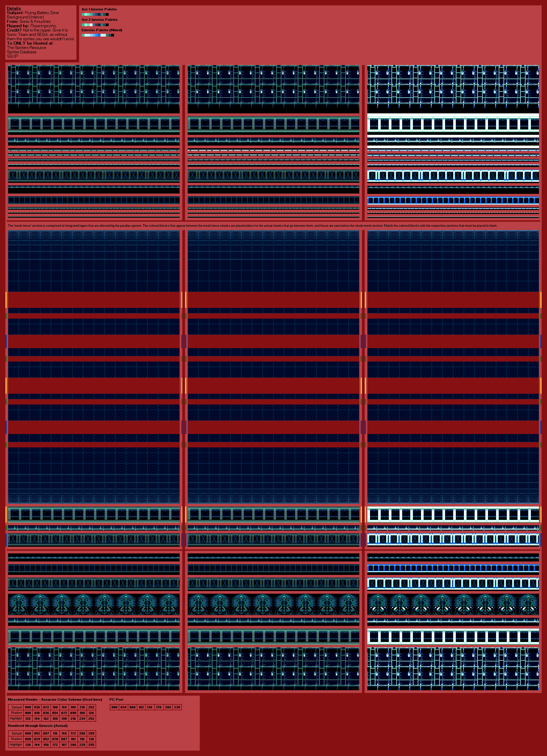Click the Measured Render - Accurate Color Scheme heading

click(x=55, y=700)
